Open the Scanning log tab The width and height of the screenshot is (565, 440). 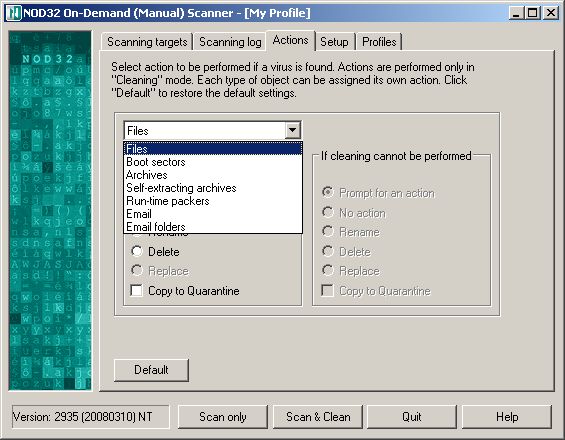[230, 42]
